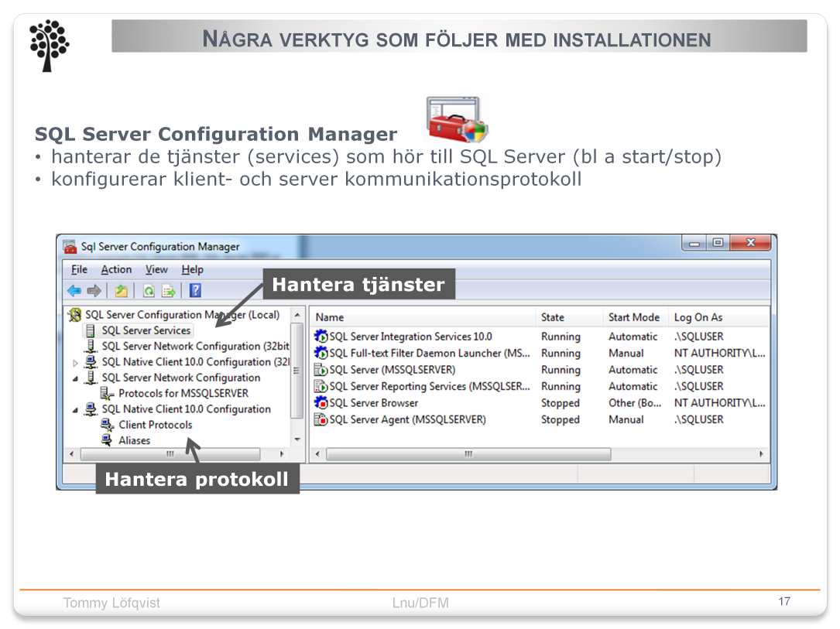Click the Manual start mode of Full-text Filter Daemon
This screenshot has width=840, height=629.
click(626, 354)
